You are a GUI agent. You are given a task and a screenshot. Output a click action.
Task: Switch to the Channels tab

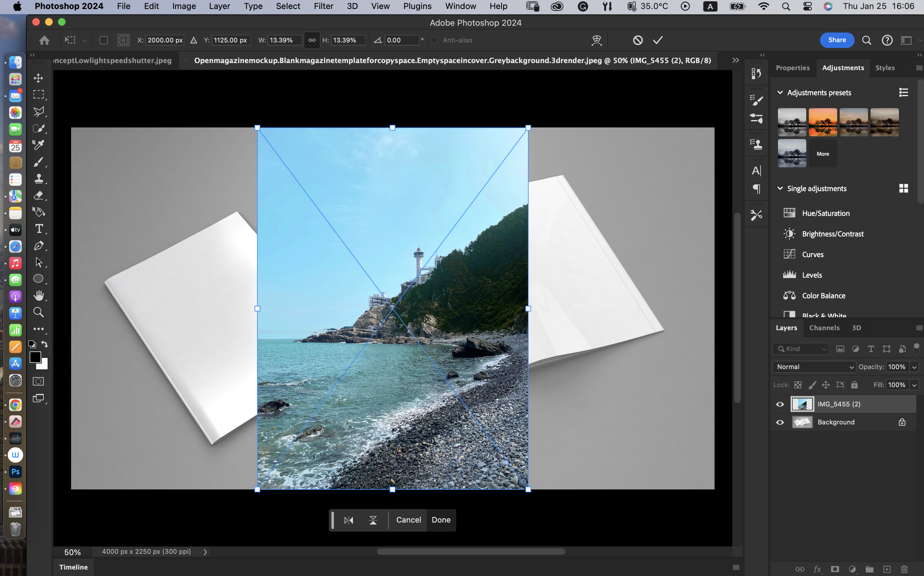(824, 328)
